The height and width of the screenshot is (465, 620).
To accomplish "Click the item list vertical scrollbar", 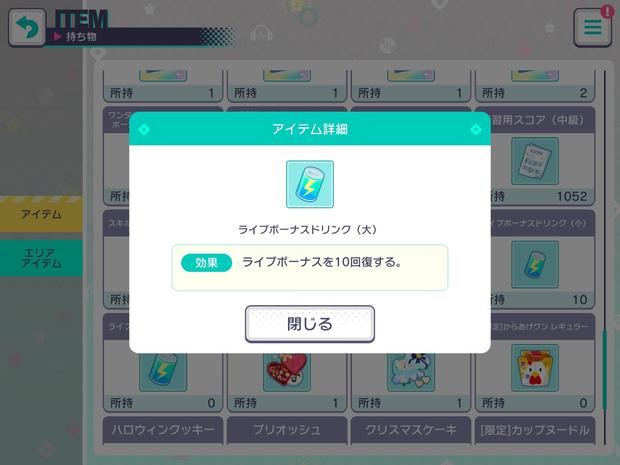I will 605,257.
